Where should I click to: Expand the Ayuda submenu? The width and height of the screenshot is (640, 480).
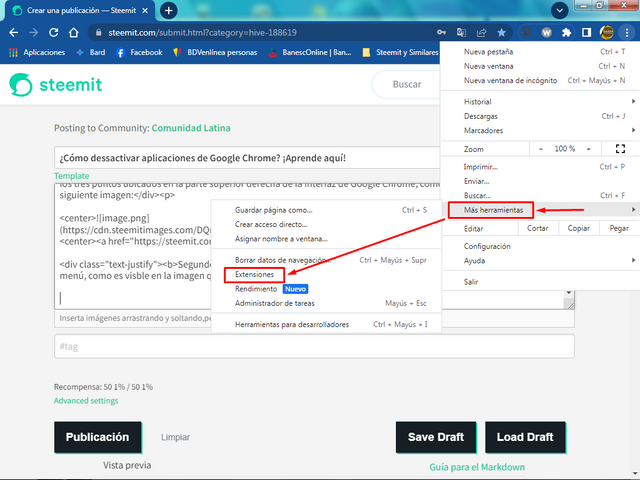[x=540, y=260]
